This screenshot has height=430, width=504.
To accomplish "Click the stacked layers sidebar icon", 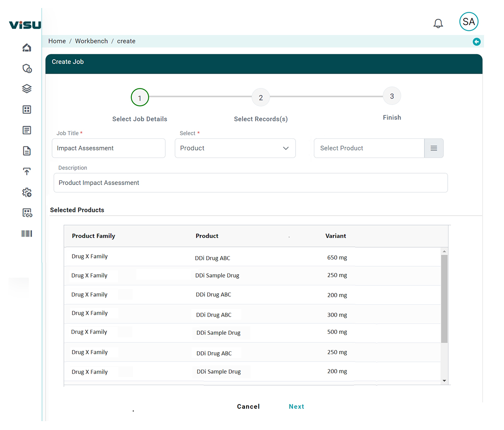I will pos(27,89).
